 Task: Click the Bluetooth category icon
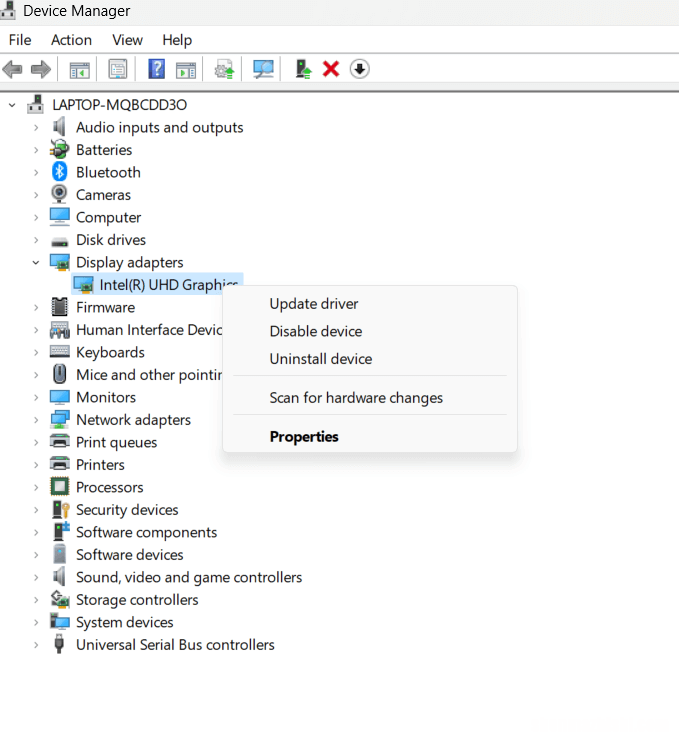[x=60, y=172]
